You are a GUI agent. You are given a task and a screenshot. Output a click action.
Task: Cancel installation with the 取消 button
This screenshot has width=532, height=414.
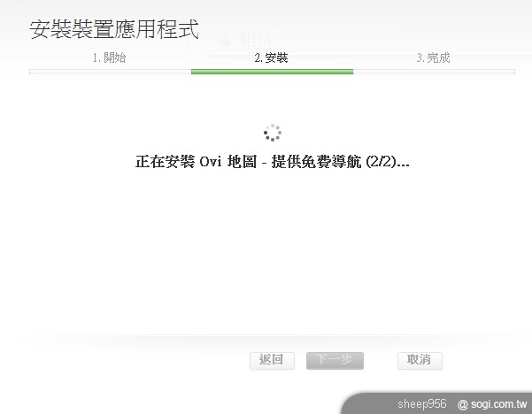pos(420,360)
